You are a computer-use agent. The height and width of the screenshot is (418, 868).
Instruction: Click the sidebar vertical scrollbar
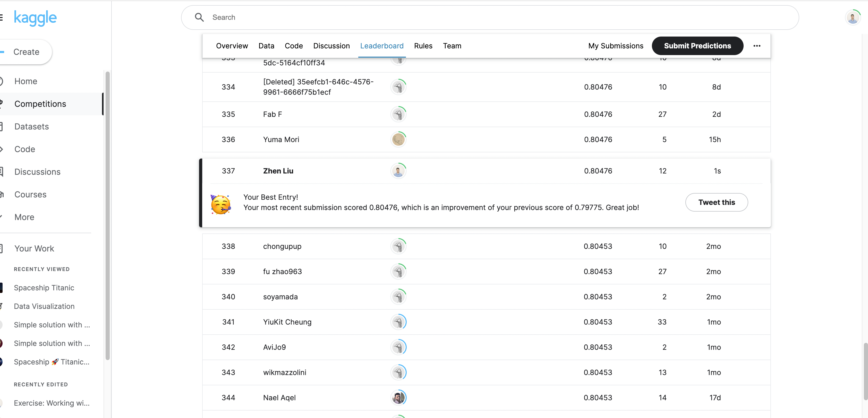[x=107, y=216]
